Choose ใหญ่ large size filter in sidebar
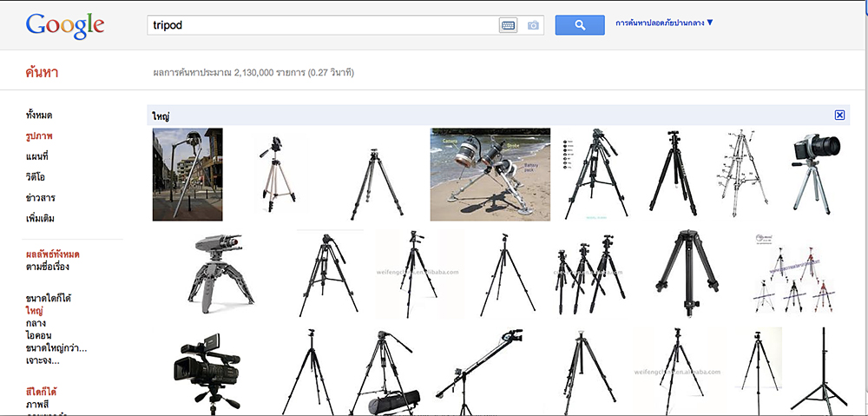Image resolution: width=868 pixels, height=416 pixels. [x=35, y=311]
